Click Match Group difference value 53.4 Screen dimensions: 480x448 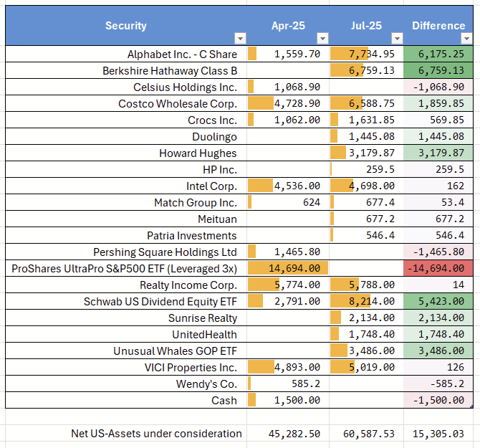pyautogui.click(x=438, y=203)
